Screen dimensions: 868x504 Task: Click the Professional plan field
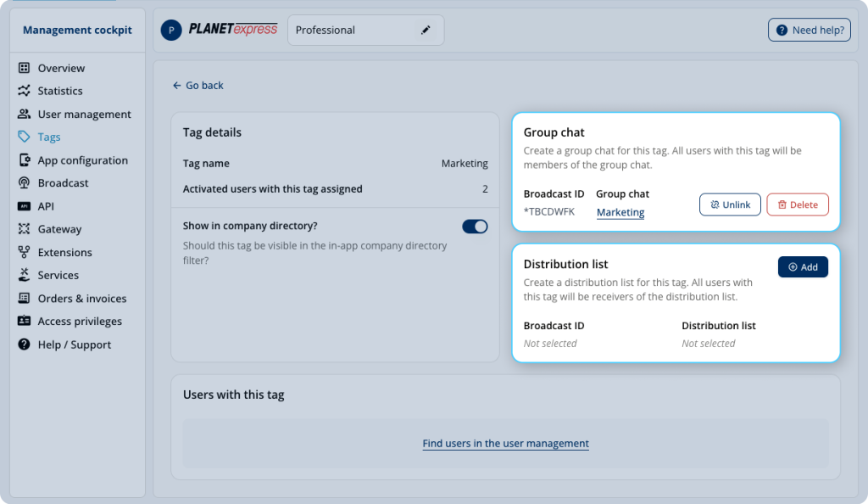click(366, 30)
